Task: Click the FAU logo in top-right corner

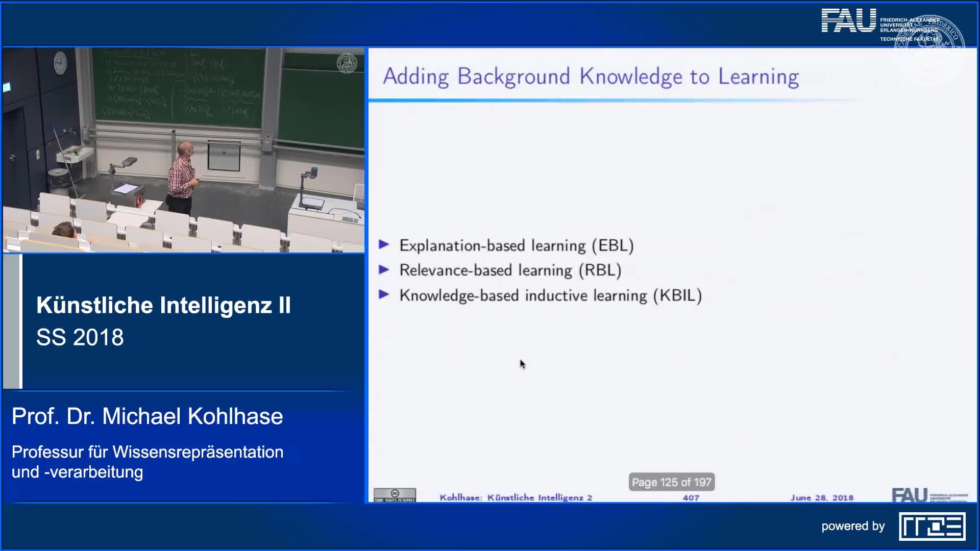Action: pos(848,21)
